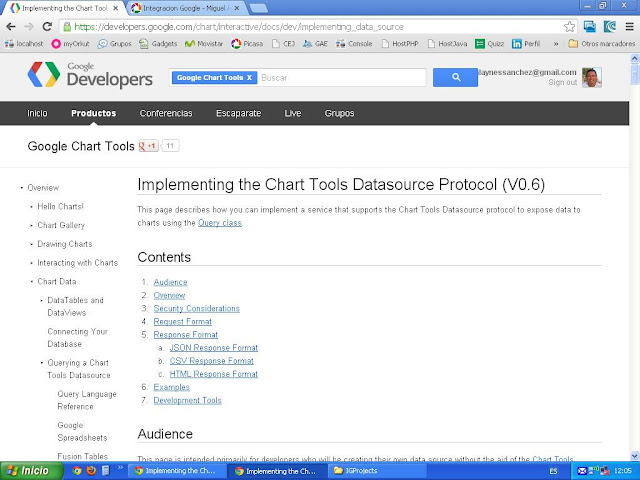Click the Buscar search field
The height and width of the screenshot is (480, 640).
click(x=342, y=78)
